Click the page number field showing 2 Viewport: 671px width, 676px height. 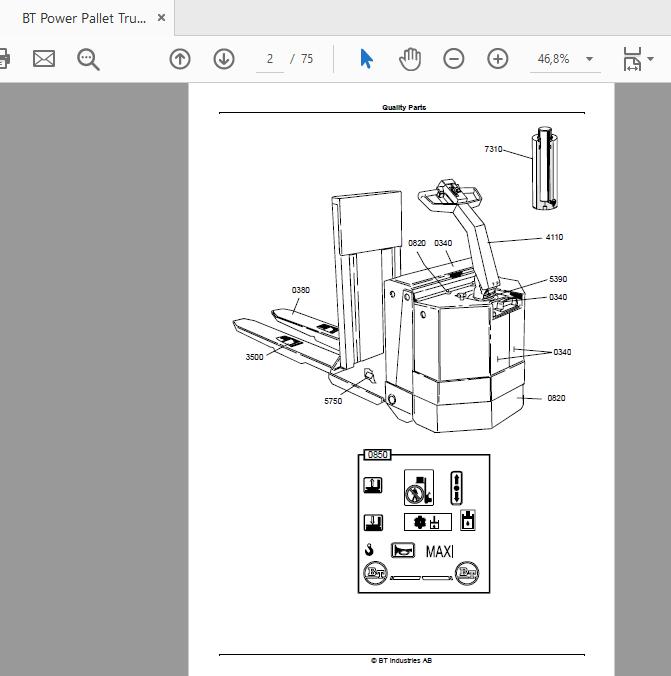click(x=270, y=59)
